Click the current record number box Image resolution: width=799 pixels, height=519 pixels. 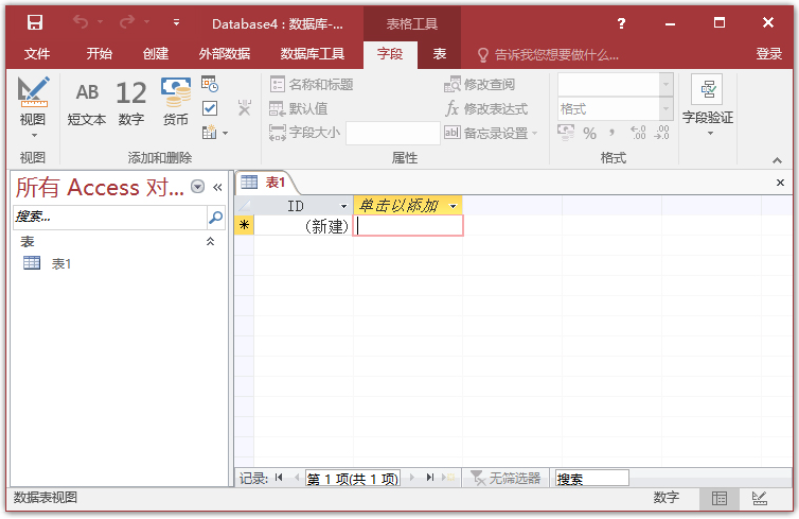(353, 478)
